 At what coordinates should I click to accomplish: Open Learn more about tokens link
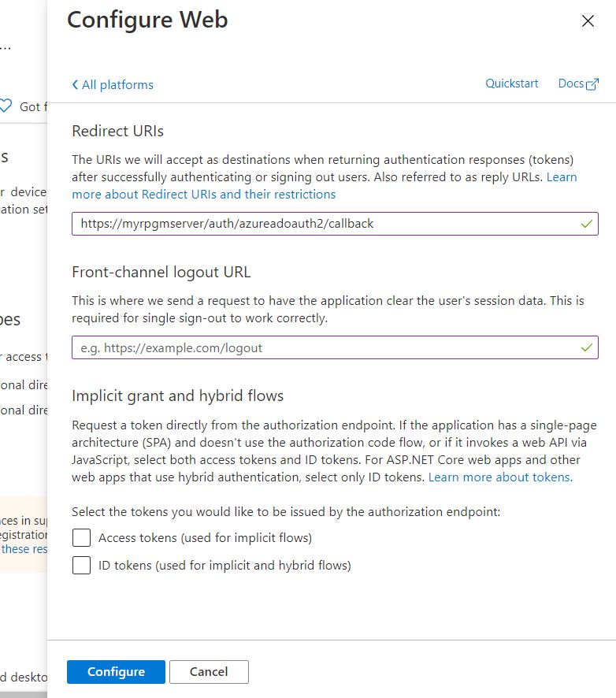pyautogui.click(x=500, y=477)
